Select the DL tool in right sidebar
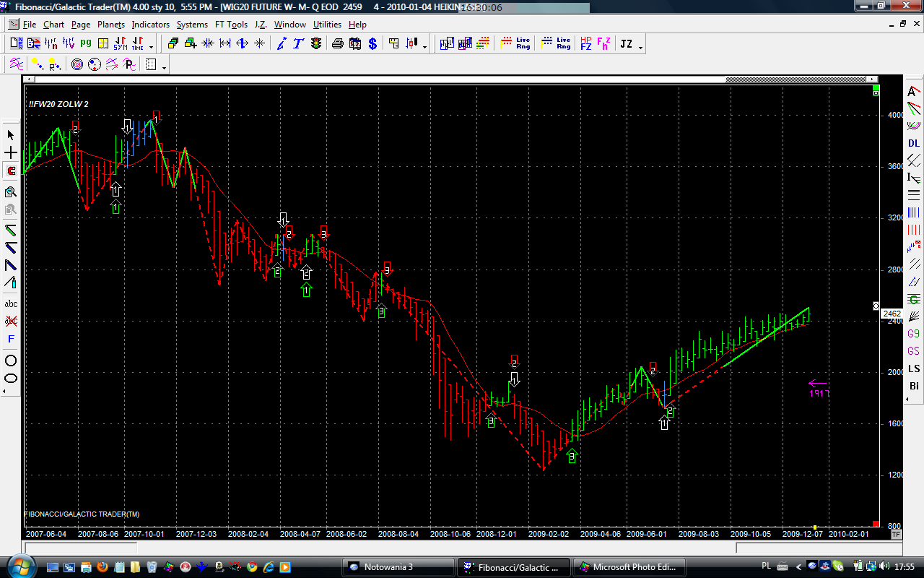924x578 pixels. coord(914,144)
